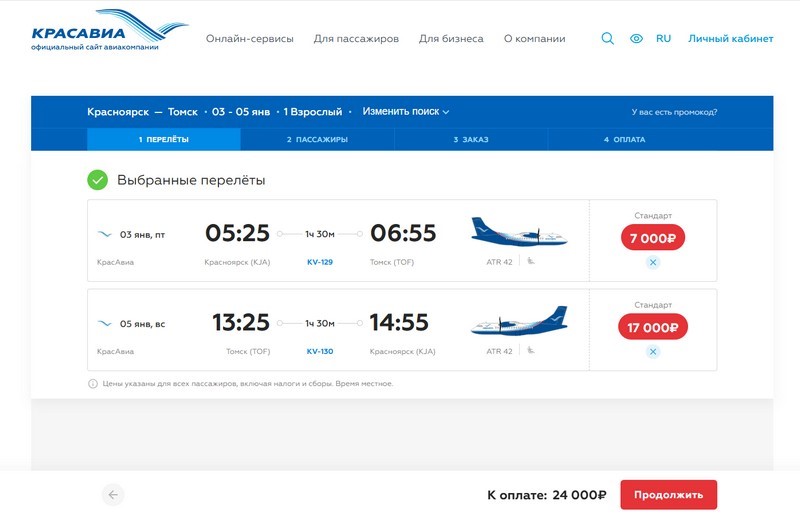This screenshot has height=519, width=800.
Task: Toggle the accessibility eye icon
Action: pyautogui.click(x=636, y=39)
